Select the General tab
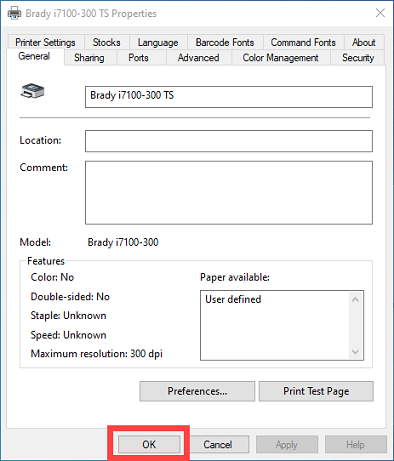The image size is (394, 461). pyautogui.click(x=34, y=56)
